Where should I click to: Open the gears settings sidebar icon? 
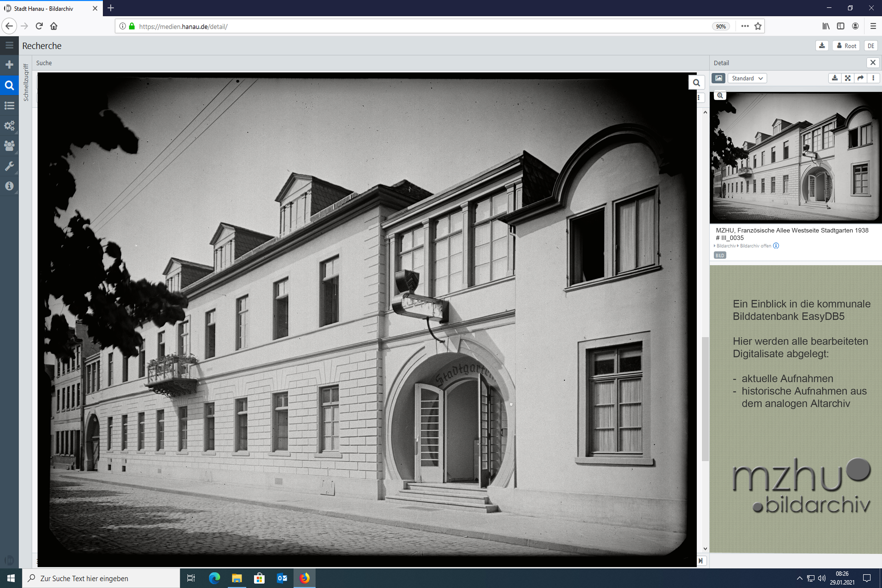pos(9,125)
